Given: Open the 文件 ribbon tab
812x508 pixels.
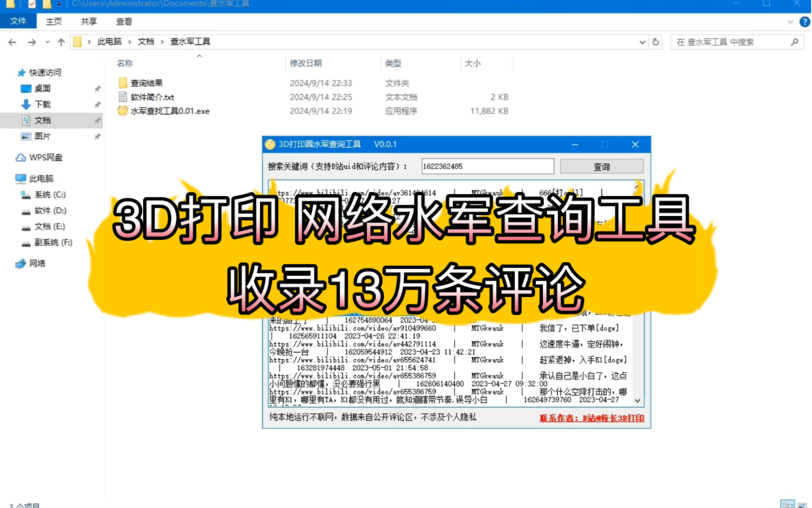Looking at the screenshot, I should point(18,21).
